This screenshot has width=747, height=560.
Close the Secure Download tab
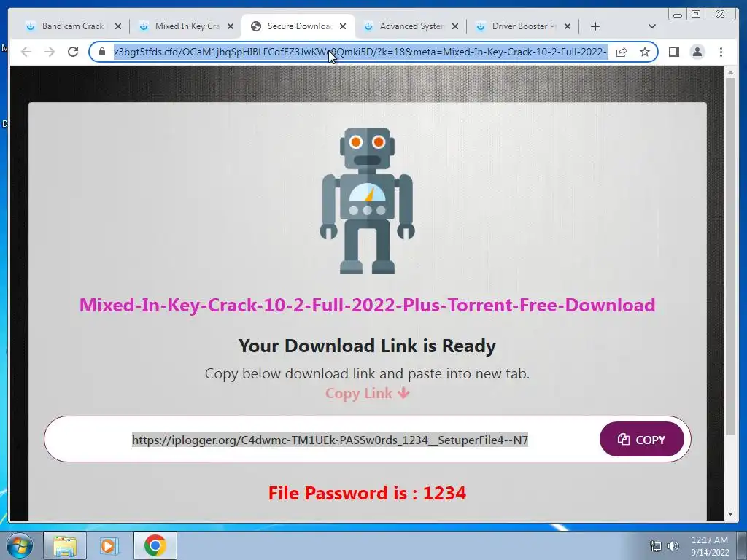coord(343,27)
